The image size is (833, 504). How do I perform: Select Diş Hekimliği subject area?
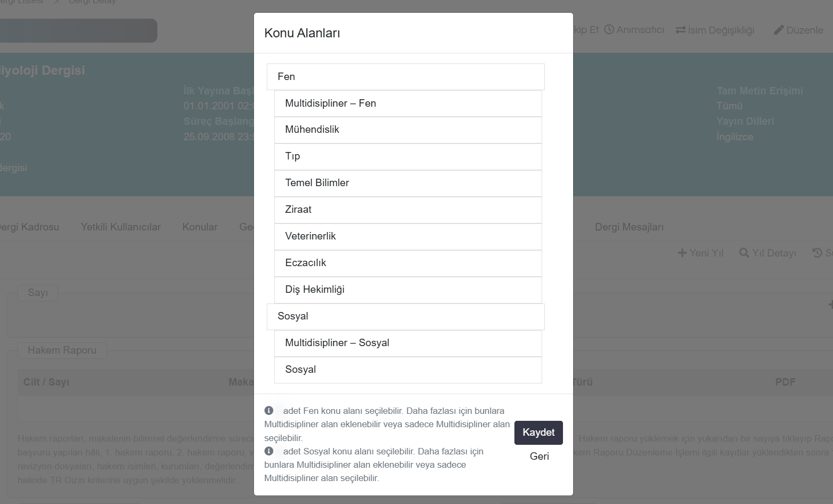pos(408,290)
